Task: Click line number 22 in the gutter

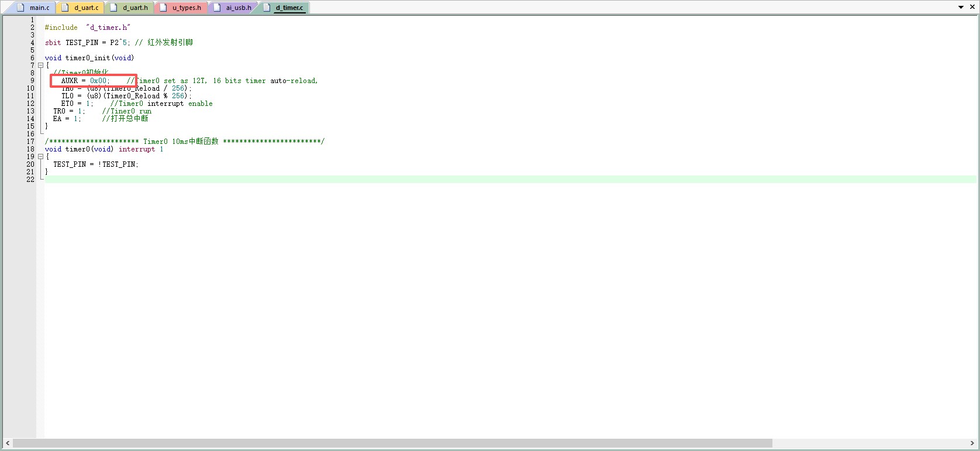Action: tap(30, 180)
